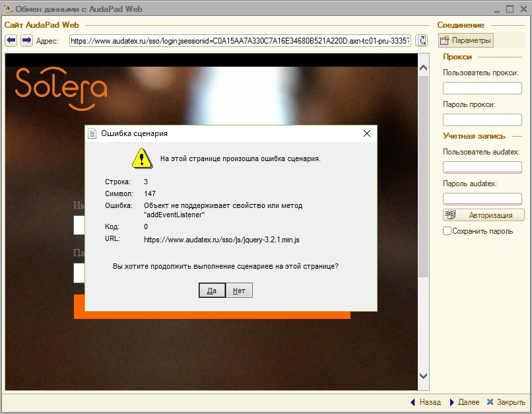Screen dimensions: 532x414
Task: Click the "addEventListener" error text
Action: pos(174,215)
